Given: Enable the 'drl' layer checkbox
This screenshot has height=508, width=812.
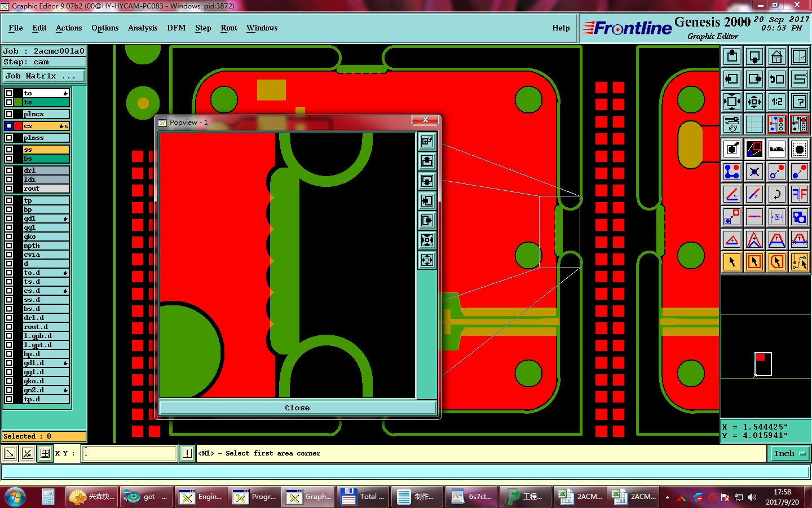Looking at the screenshot, I should tap(9, 170).
